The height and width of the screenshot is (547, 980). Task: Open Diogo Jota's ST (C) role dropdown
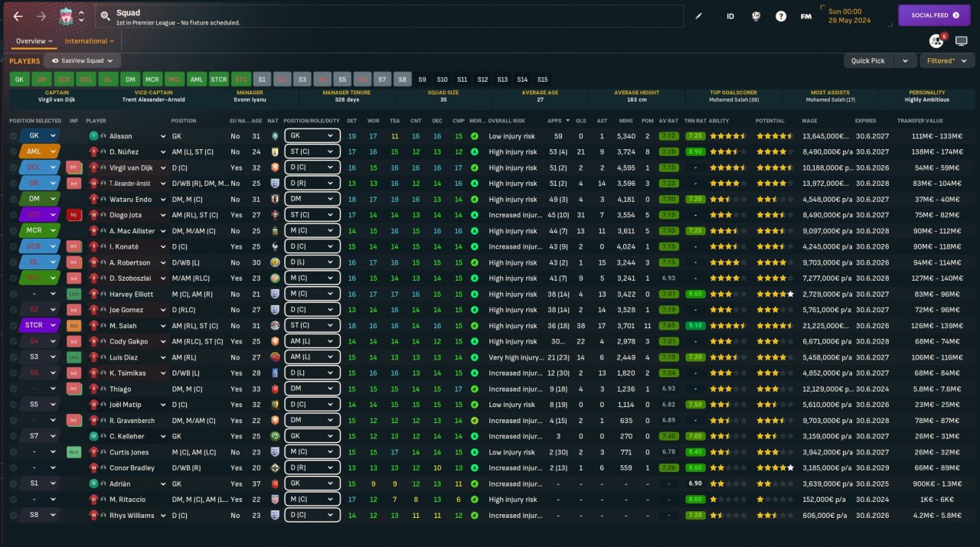click(312, 215)
